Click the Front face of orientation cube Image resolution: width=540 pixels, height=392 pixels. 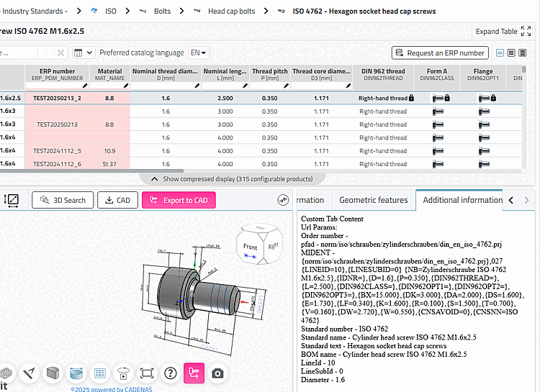tap(250, 247)
